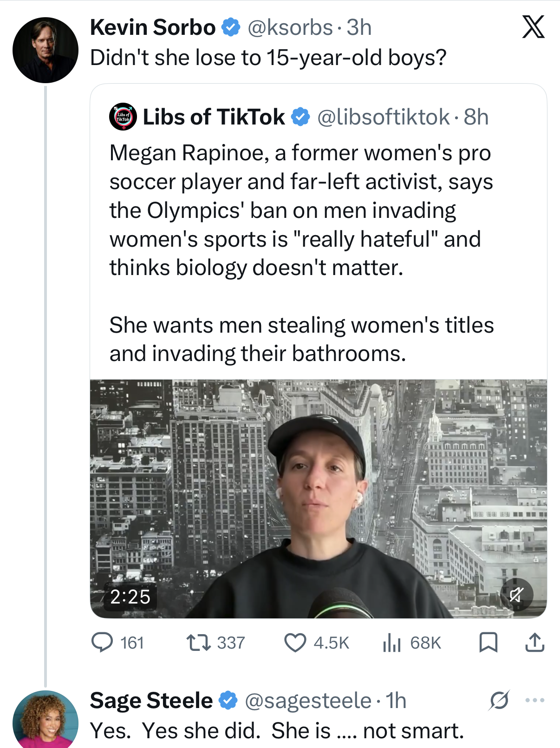Like the post with the heart icon
The image size is (560, 748).
coord(295,643)
